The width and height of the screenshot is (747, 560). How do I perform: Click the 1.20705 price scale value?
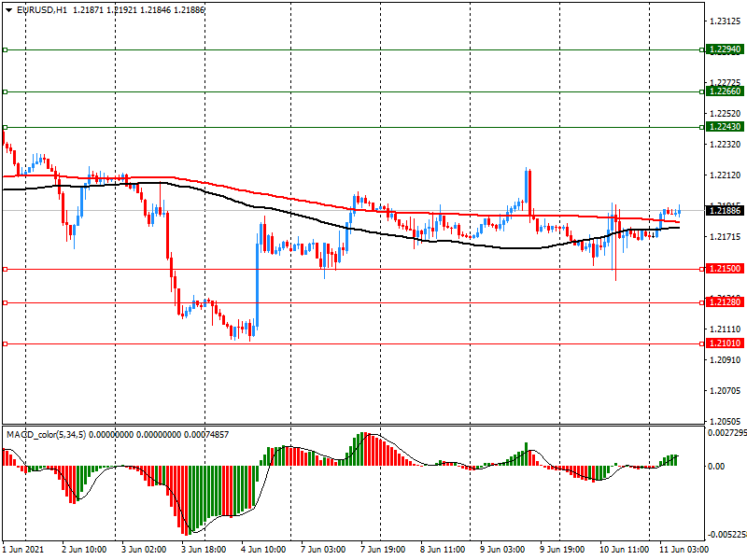pos(726,391)
